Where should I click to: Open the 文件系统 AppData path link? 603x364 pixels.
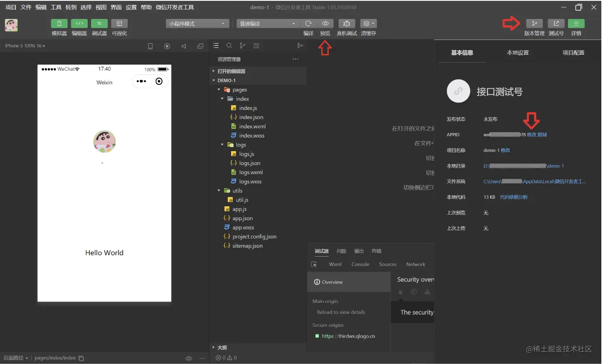click(x=535, y=182)
